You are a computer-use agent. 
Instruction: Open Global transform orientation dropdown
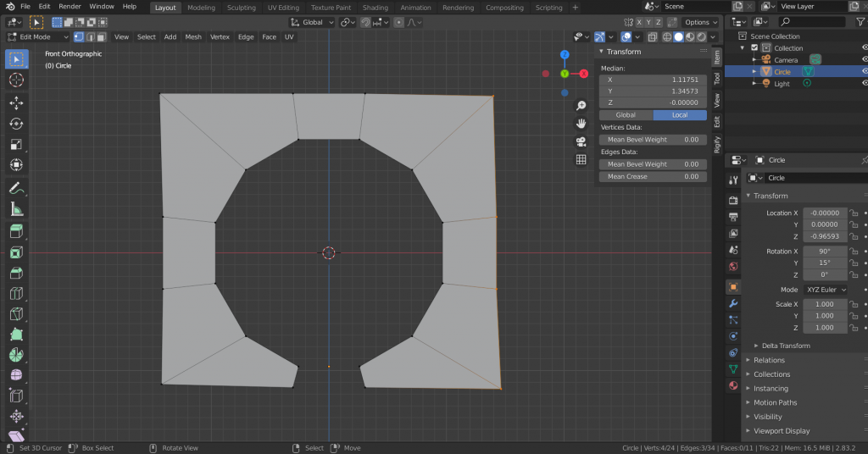pos(312,23)
